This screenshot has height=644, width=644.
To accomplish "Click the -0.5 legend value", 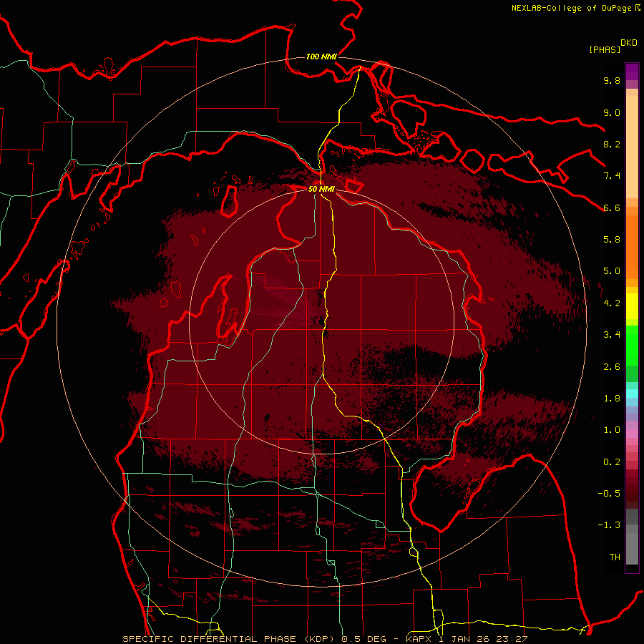I will [609, 494].
